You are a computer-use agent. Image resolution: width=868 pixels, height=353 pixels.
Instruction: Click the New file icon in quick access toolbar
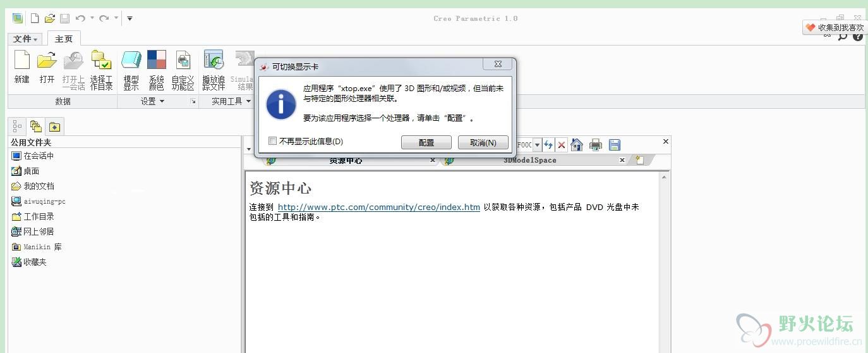pyautogui.click(x=35, y=18)
